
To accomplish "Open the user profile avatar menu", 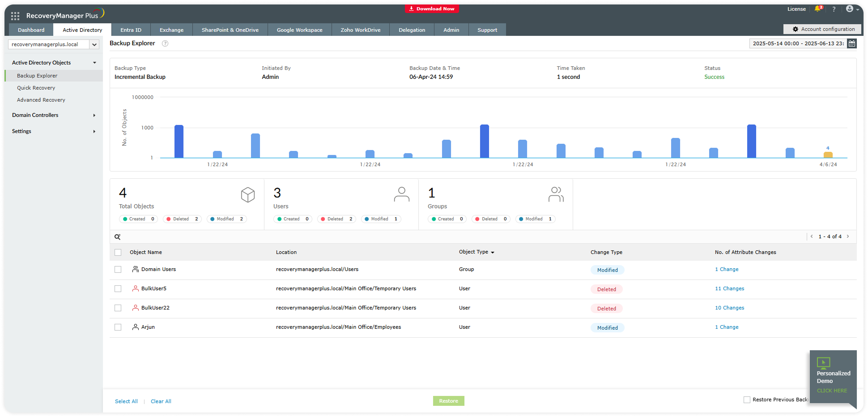I will click(850, 9).
